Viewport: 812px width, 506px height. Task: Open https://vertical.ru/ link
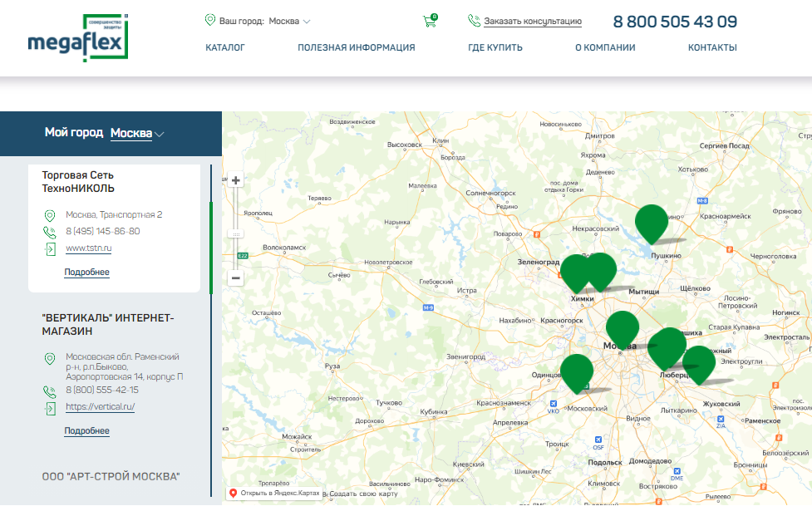(100, 406)
